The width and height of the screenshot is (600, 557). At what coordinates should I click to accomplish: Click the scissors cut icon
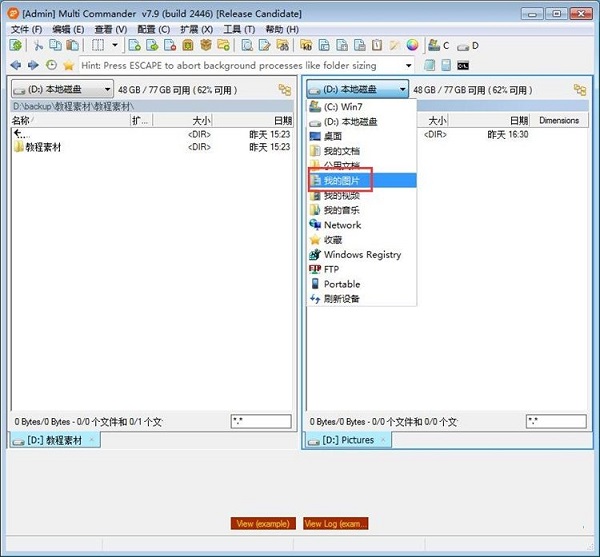point(39,46)
